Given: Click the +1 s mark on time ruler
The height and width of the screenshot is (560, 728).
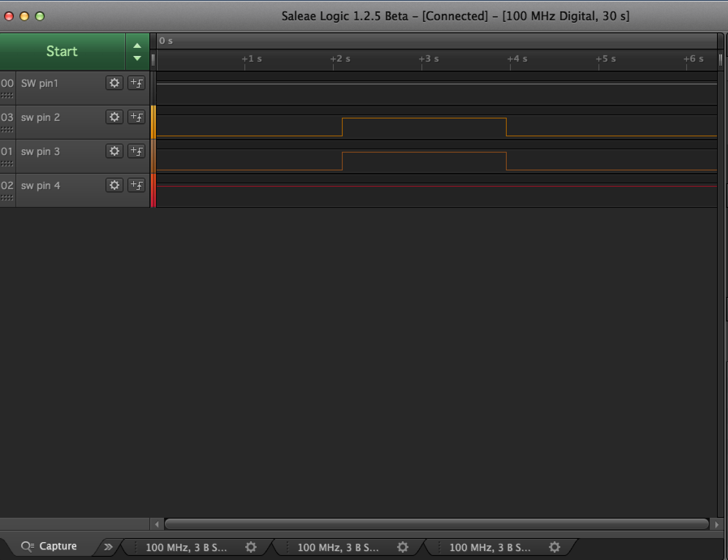Looking at the screenshot, I should (x=251, y=59).
